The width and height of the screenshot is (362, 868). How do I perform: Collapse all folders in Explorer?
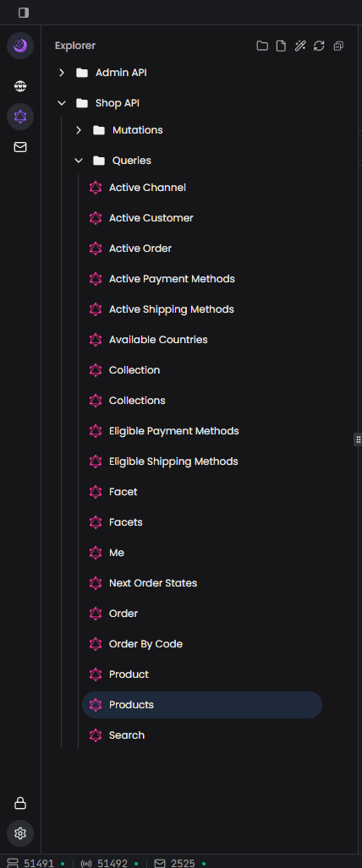click(x=338, y=46)
